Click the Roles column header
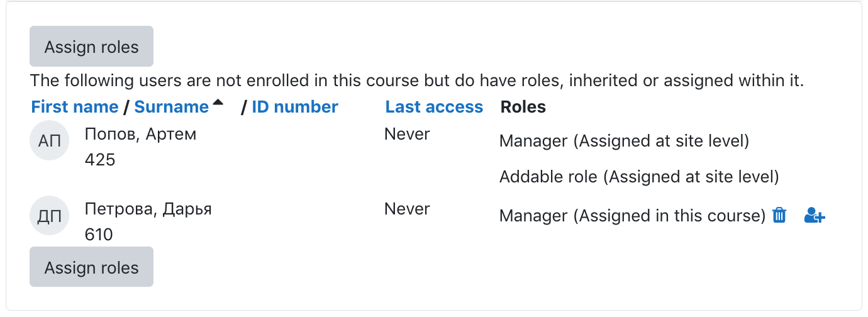Viewport: 868px width, 317px height. pyautogui.click(x=523, y=107)
